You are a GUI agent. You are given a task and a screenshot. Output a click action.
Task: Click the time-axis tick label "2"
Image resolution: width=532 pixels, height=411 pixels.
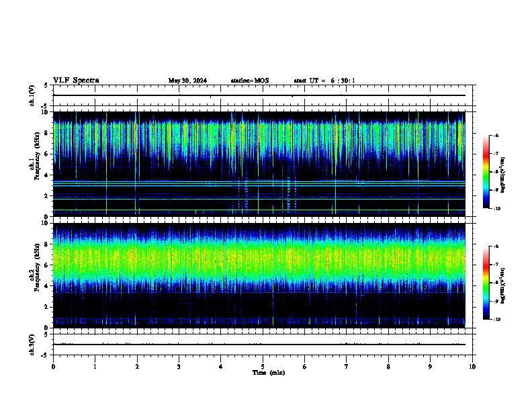137,367
